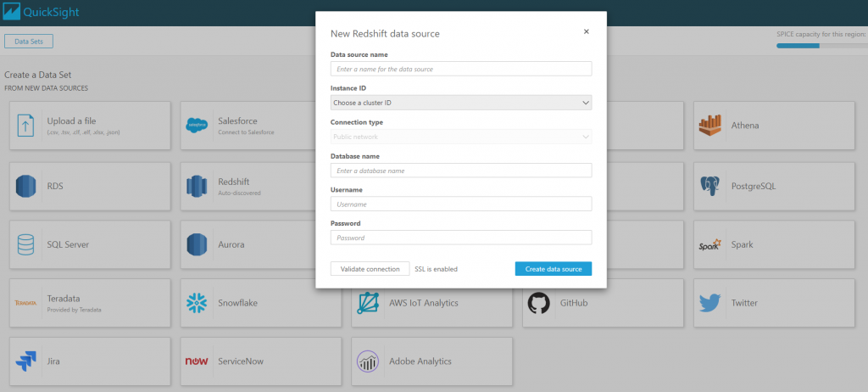Screen dimensions: 868x392
Task: Select the GitHub octocat icon
Action: pos(538,303)
